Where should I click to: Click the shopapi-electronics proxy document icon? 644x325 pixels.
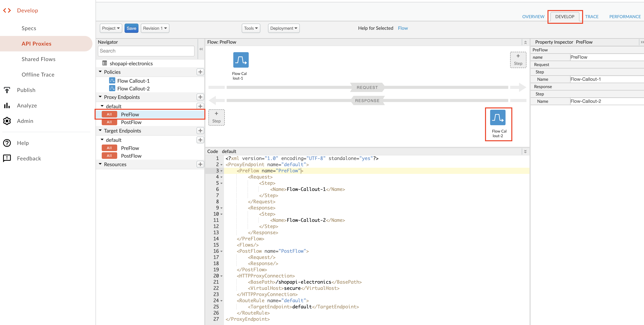coord(105,63)
